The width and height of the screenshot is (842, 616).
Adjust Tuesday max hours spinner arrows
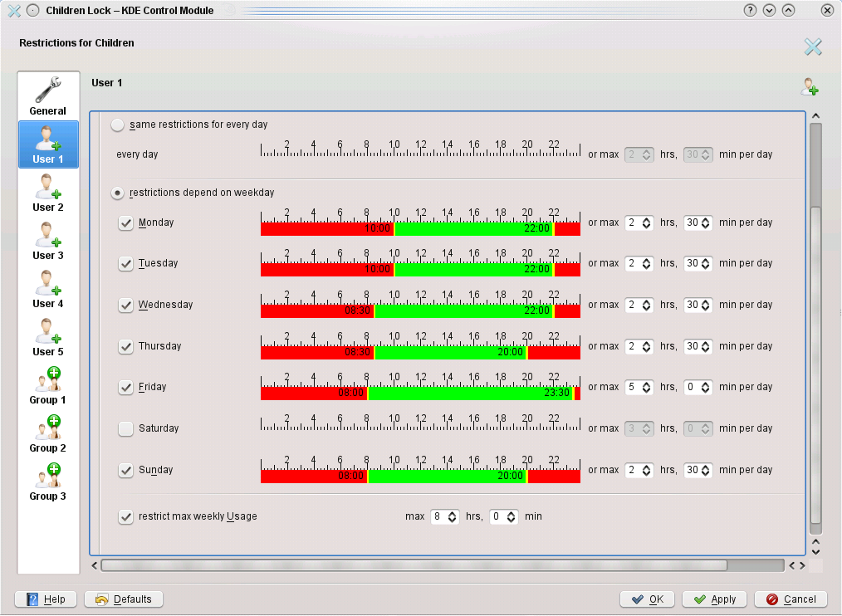tap(647, 264)
